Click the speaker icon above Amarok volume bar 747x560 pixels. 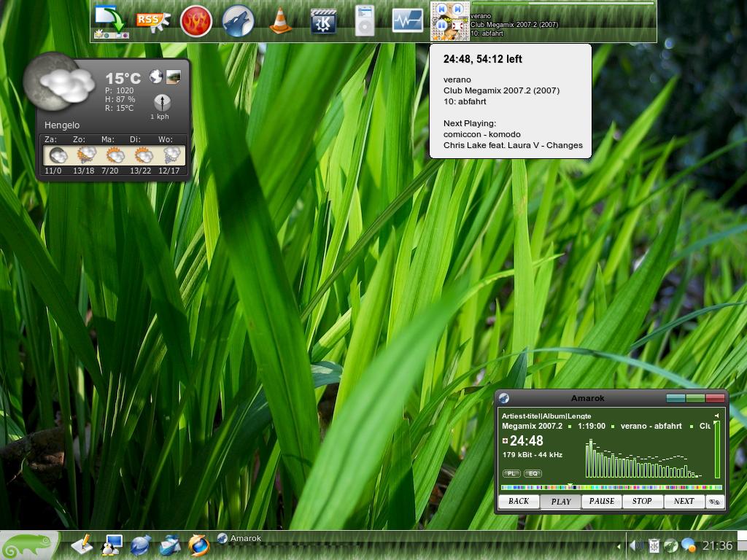pos(716,416)
